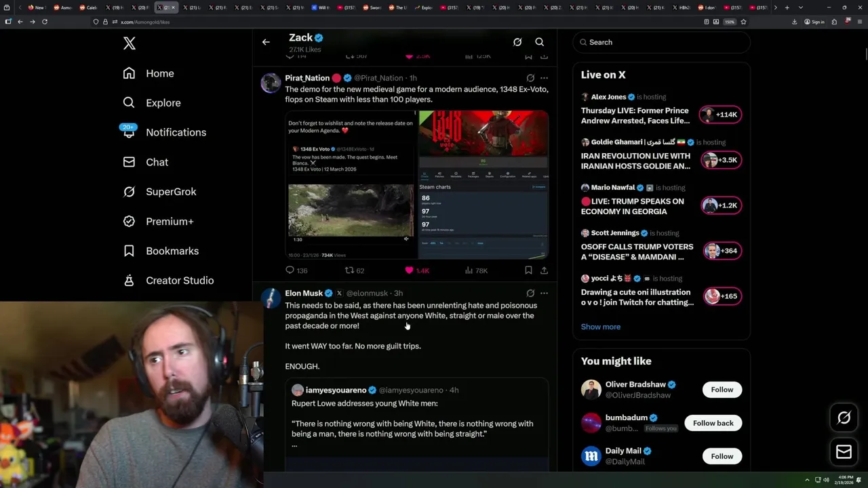Click the taskbar clock showing 4:06 PM

845,480
